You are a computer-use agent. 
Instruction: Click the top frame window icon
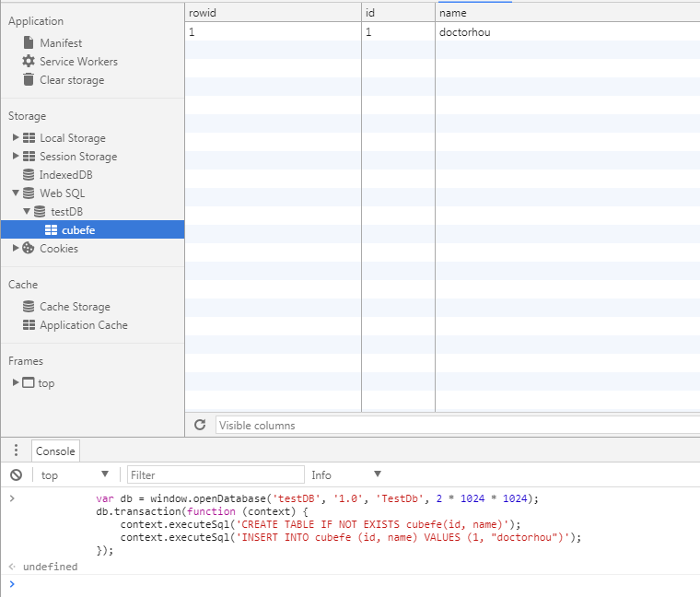(x=29, y=382)
